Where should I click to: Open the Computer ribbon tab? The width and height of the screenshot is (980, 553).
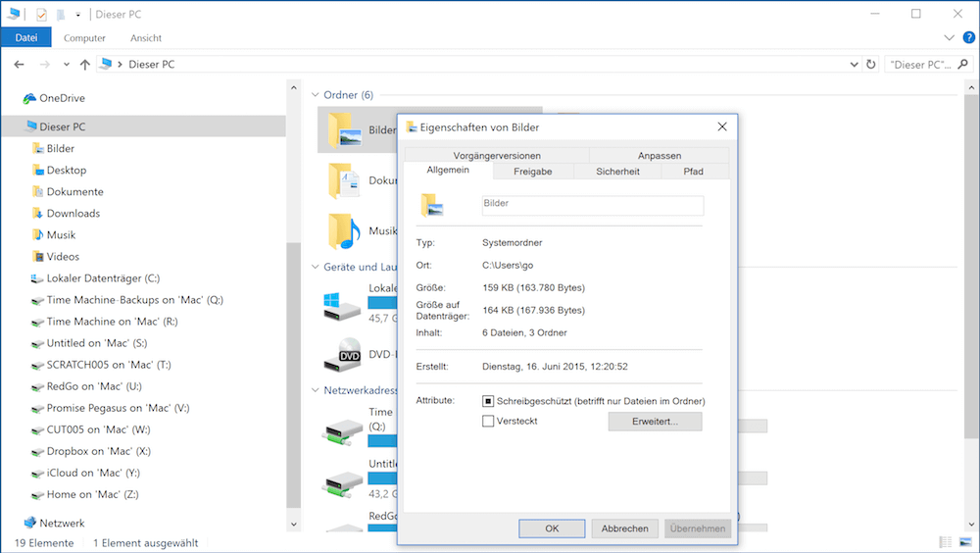click(84, 38)
